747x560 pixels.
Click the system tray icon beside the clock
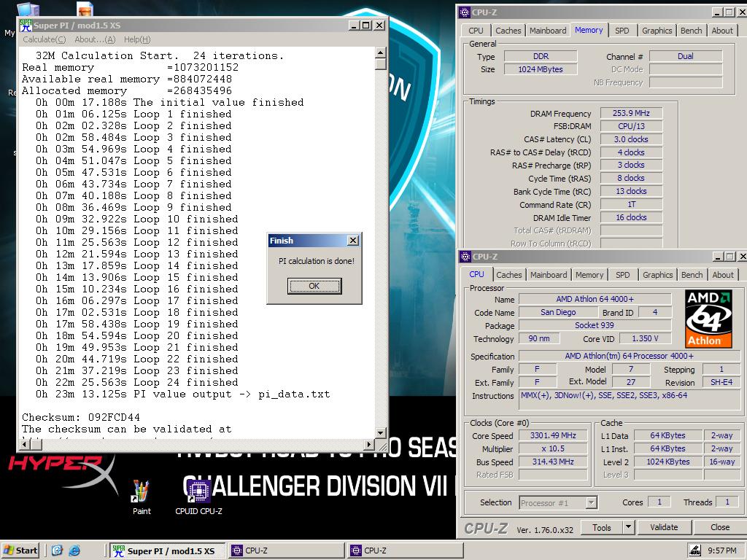695,551
